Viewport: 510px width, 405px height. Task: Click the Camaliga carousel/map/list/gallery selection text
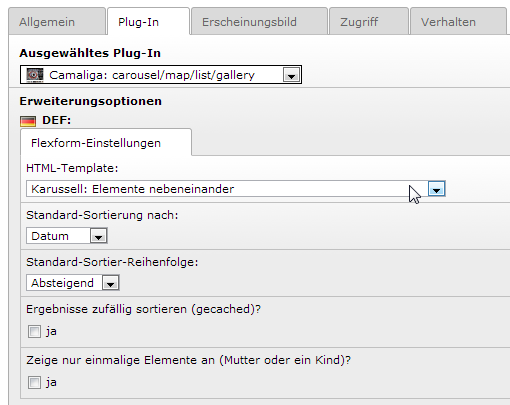point(152,75)
